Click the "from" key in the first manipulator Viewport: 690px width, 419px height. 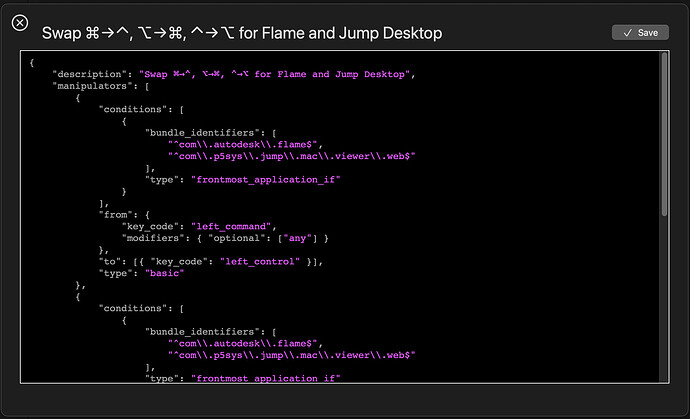pyautogui.click(x=115, y=215)
